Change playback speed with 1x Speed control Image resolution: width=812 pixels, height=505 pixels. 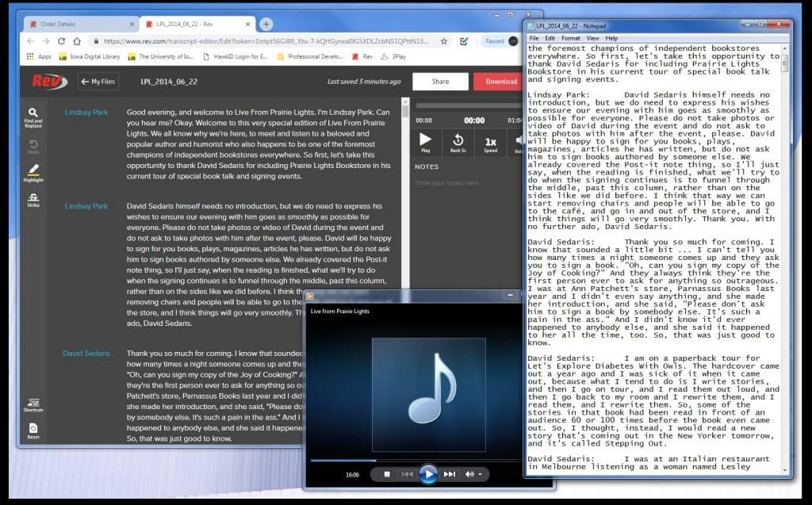coord(490,142)
